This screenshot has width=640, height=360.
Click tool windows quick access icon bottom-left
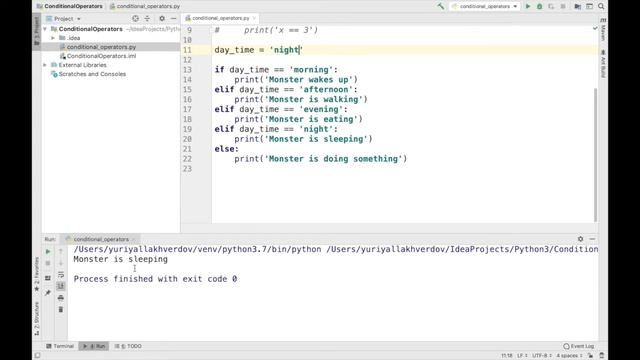click(38, 356)
